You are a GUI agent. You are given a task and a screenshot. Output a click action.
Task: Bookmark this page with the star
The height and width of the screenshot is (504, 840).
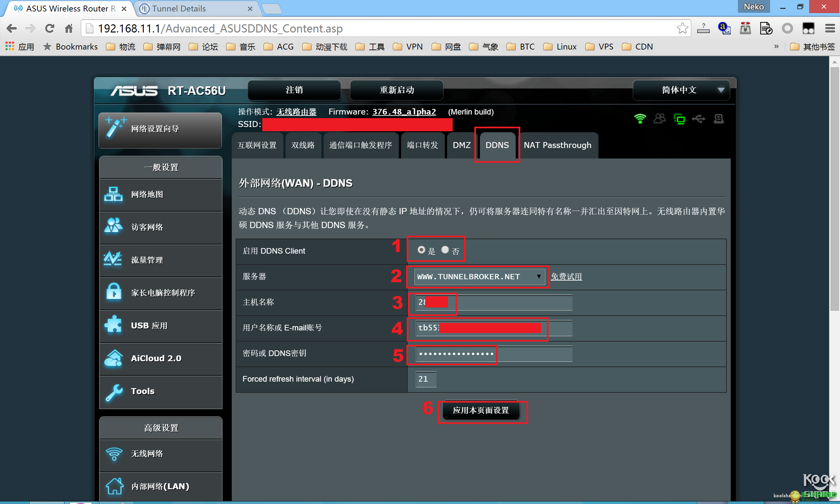pos(682,29)
